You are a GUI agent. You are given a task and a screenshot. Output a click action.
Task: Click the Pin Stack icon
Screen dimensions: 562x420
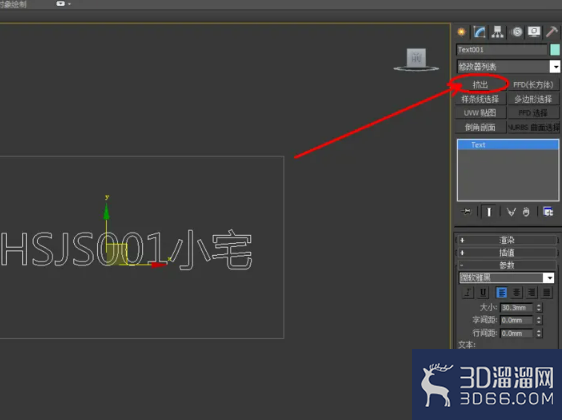pyautogui.click(x=466, y=211)
